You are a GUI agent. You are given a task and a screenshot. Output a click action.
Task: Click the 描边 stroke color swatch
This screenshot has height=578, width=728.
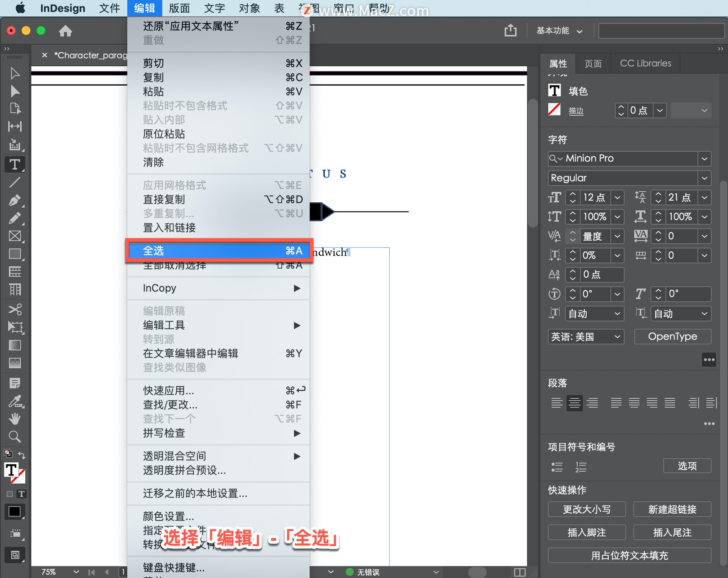[x=554, y=110]
